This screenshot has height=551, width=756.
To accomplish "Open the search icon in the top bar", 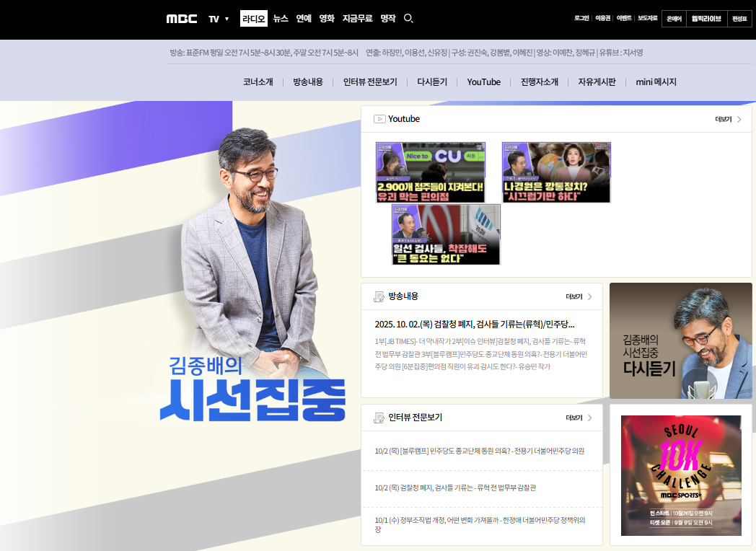I will (x=408, y=19).
